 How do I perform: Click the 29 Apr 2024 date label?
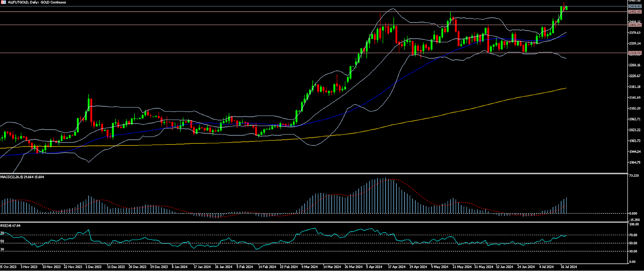tap(419, 267)
